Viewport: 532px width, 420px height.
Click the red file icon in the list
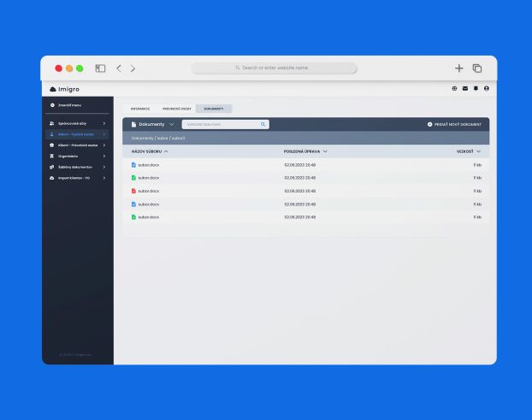pos(133,191)
